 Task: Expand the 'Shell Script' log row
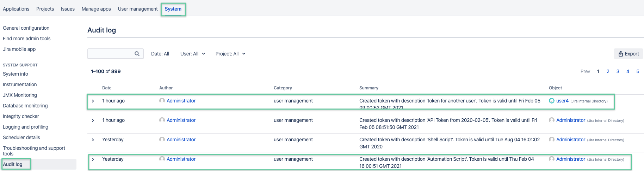(x=93, y=140)
